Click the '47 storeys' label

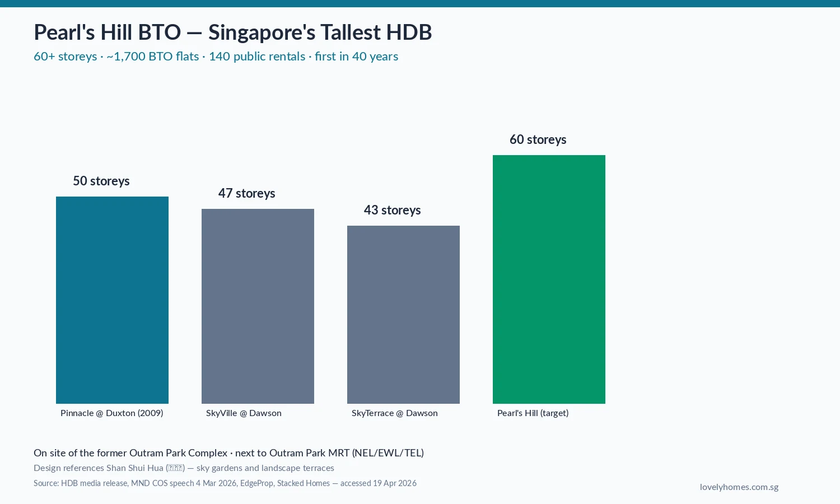[x=247, y=193]
